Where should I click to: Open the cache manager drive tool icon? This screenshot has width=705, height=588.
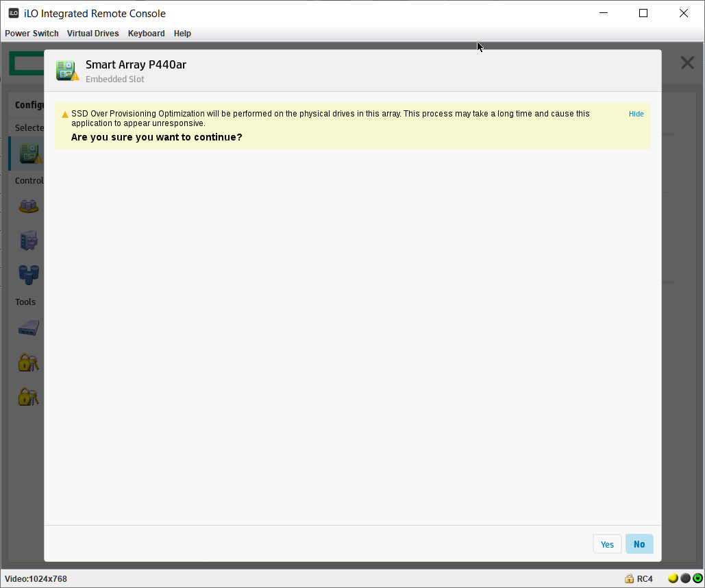point(29,328)
